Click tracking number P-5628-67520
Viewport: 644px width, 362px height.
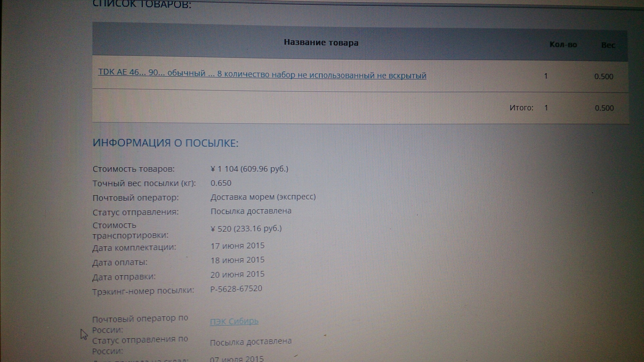pos(236,289)
